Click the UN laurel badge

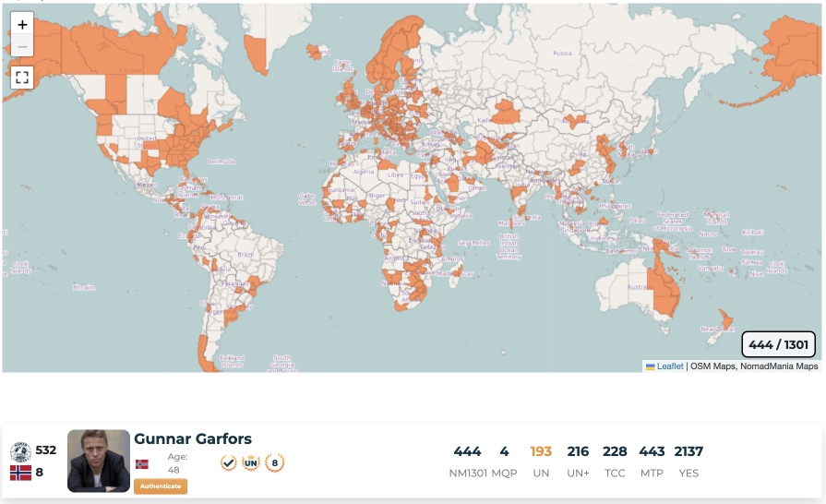(251, 462)
